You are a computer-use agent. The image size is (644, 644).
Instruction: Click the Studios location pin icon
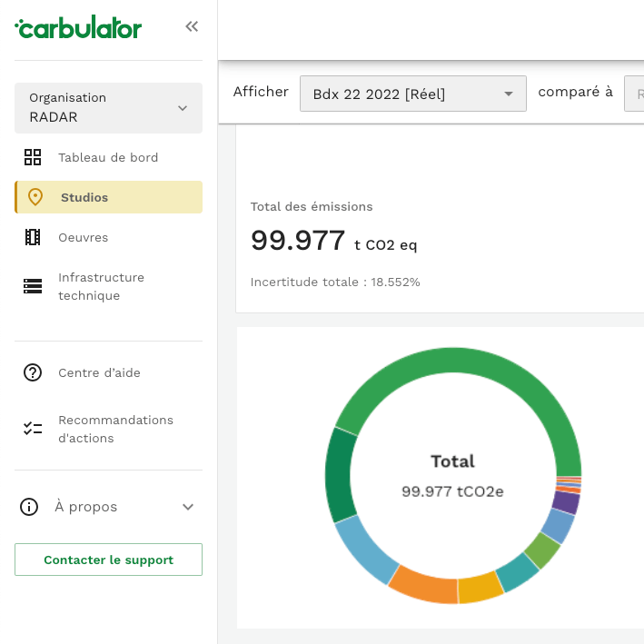point(35,197)
